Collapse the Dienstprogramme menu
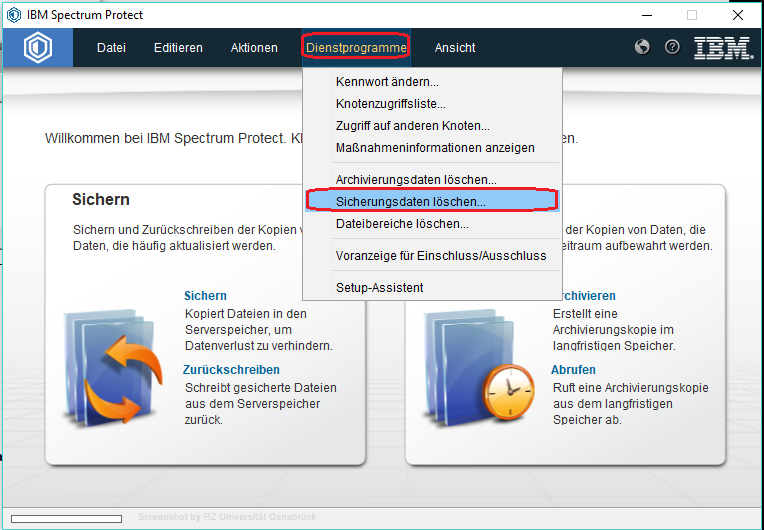Viewport: 764px width, 530px height. tap(356, 48)
